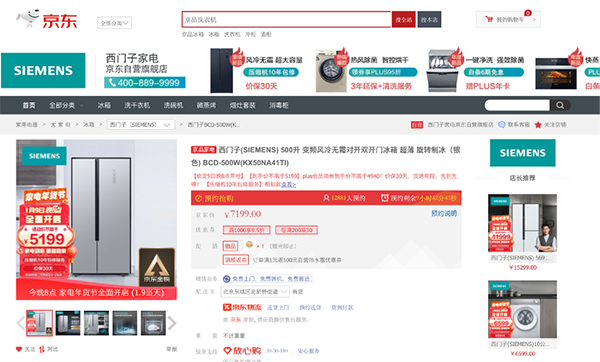Image resolution: width=600 pixels, height=362 pixels.
Task: Click 冰箱 breadcrumb link
Action: coord(88,125)
